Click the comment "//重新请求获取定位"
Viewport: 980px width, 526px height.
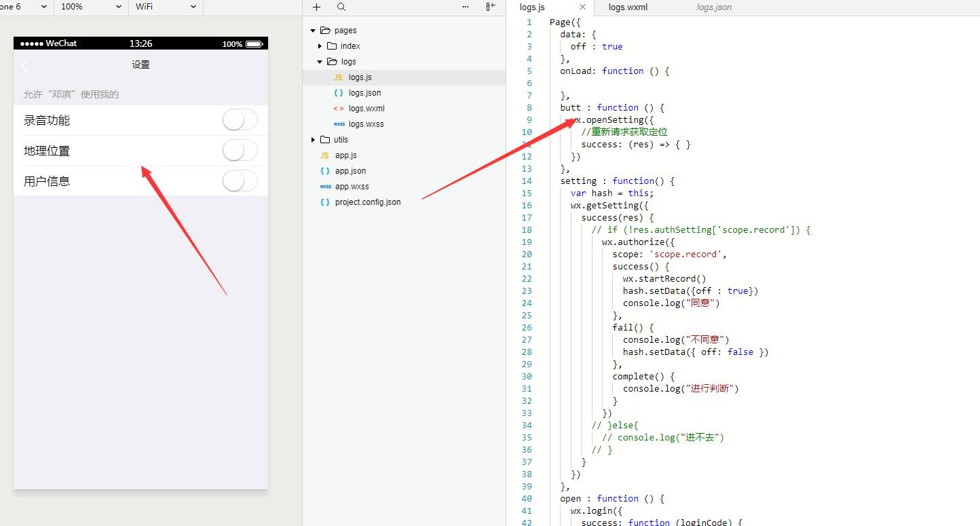coord(624,132)
